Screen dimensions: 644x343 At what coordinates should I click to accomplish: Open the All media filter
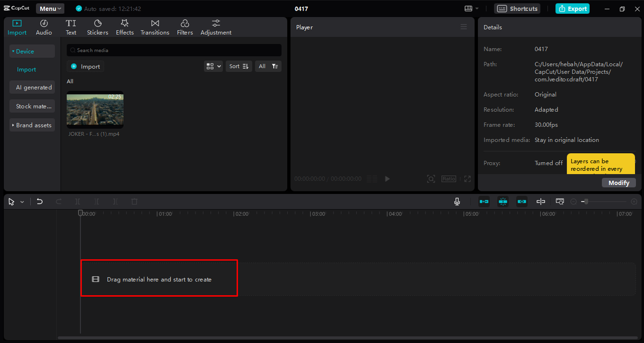(x=268, y=66)
